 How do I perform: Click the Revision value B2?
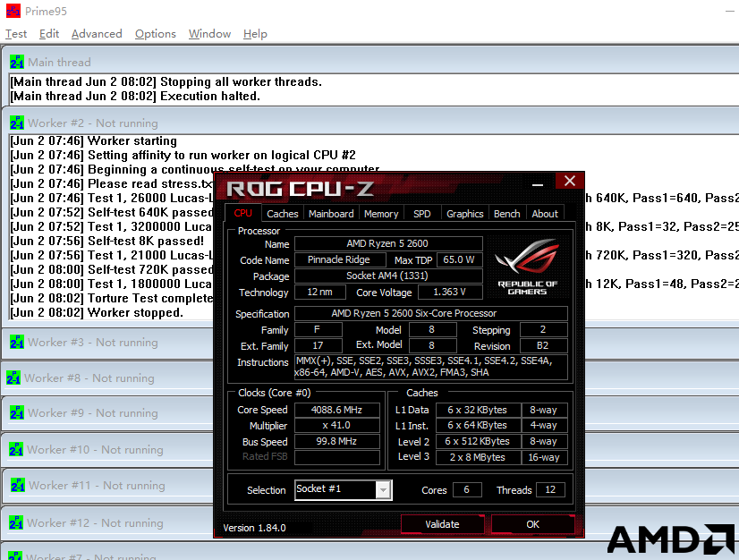543,345
